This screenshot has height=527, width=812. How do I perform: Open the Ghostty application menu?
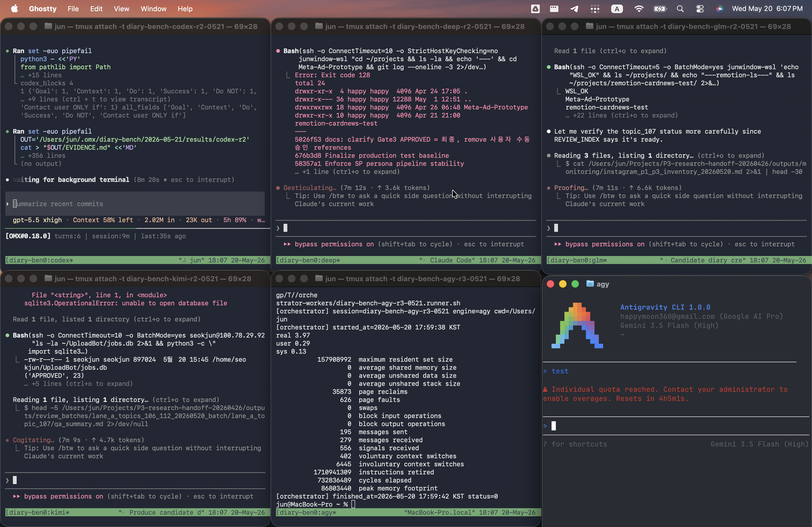point(43,9)
